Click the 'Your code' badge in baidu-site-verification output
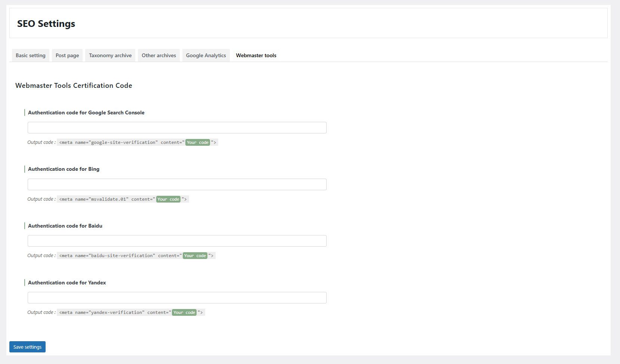 pos(195,256)
